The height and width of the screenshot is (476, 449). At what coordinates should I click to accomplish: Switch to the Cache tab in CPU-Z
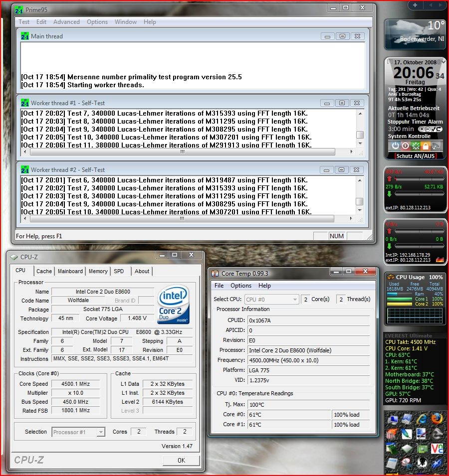(x=44, y=271)
